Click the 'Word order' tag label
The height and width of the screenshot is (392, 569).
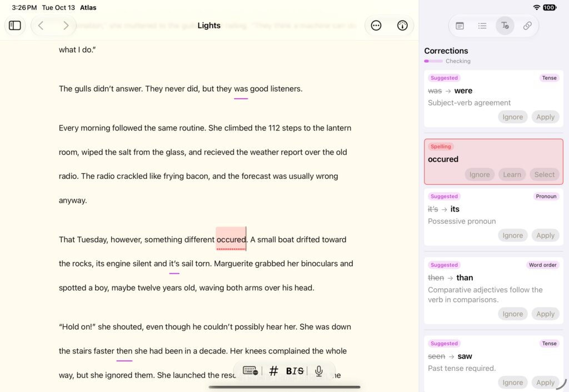(542, 265)
